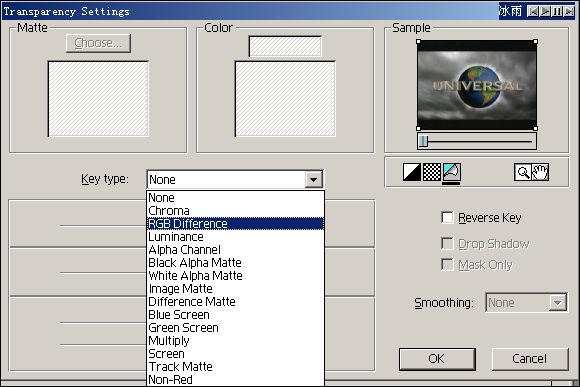Click the last skip button in title bar
The height and width of the screenshot is (387, 580).
point(569,11)
